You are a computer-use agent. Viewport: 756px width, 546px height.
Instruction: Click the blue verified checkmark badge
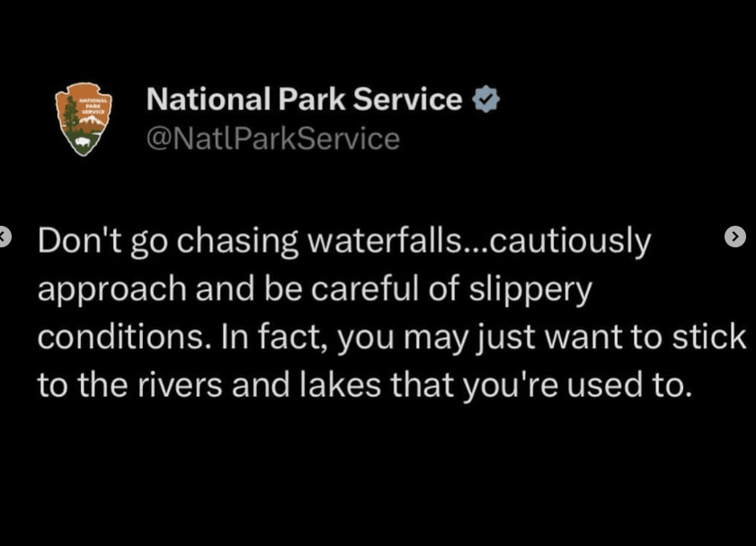click(485, 99)
